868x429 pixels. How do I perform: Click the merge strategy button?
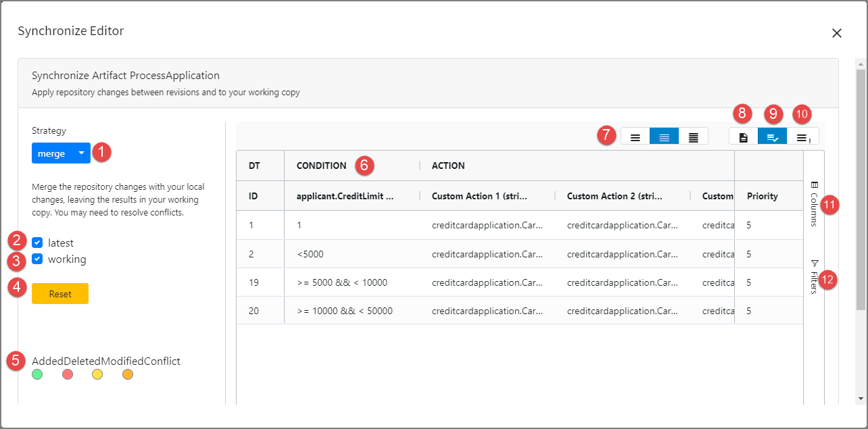[x=51, y=153]
